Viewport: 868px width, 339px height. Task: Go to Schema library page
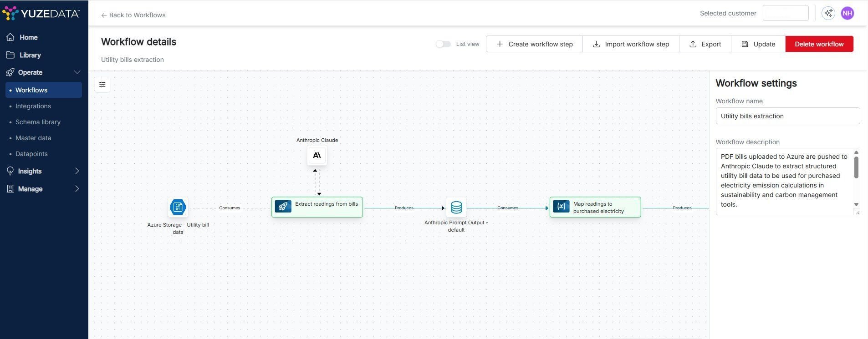pyautogui.click(x=38, y=122)
